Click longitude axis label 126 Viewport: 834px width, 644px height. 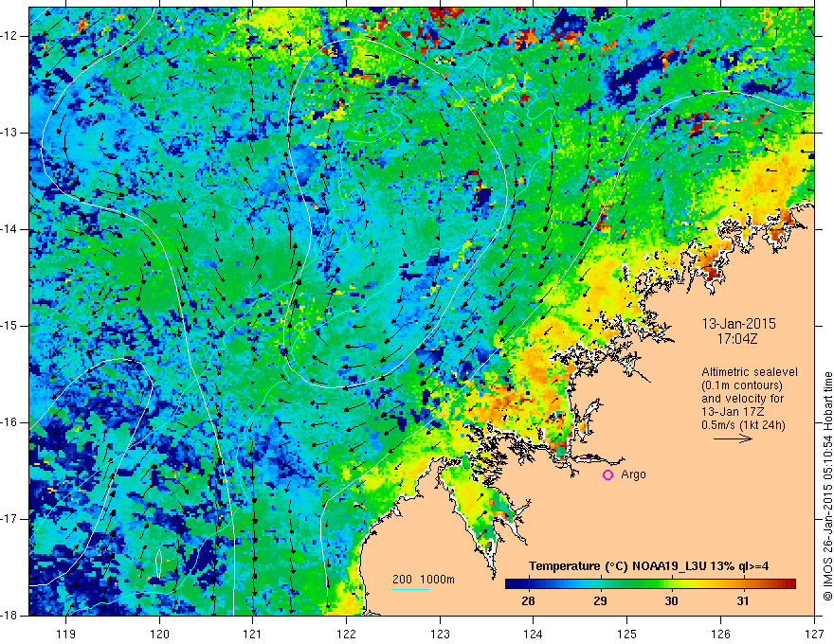pyautogui.click(x=720, y=634)
